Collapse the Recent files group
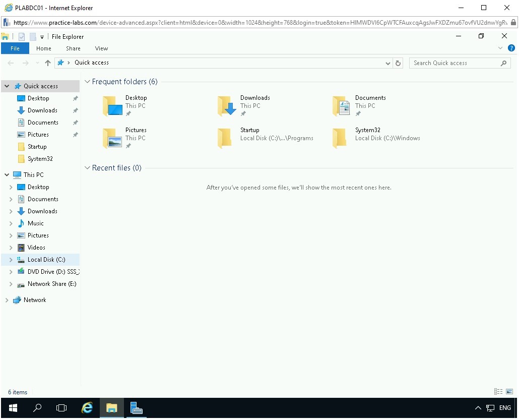519x420 pixels. pyautogui.click(x=87, y=168)
